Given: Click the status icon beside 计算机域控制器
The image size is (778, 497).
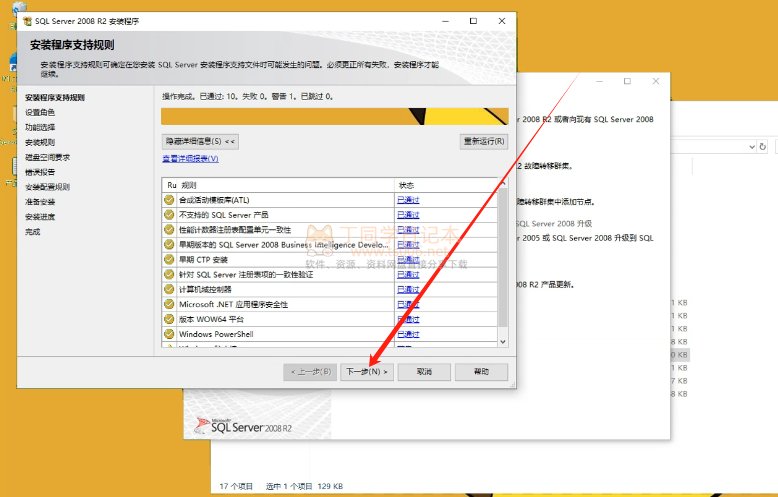Looking at the screenshot, I should click(169, 289).
